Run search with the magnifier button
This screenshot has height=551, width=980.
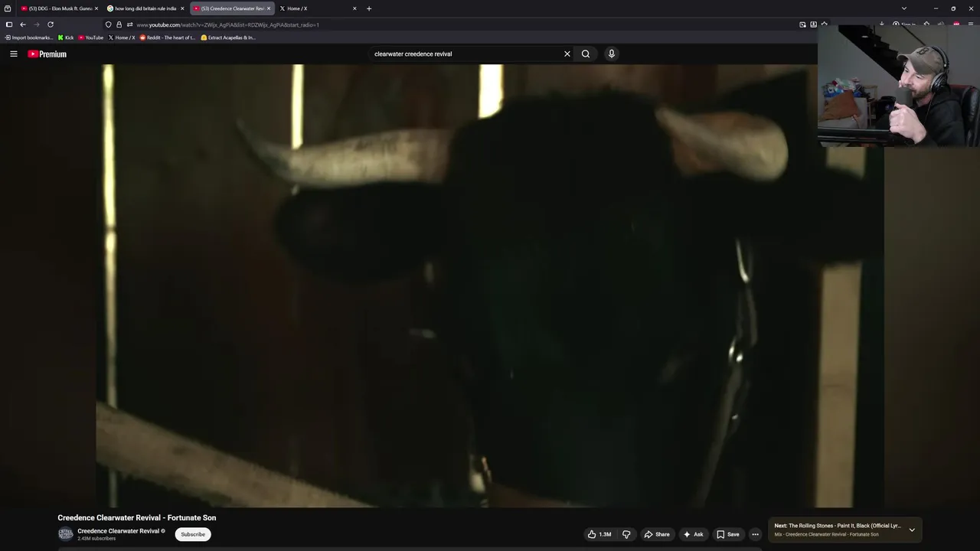pos(586,54)
